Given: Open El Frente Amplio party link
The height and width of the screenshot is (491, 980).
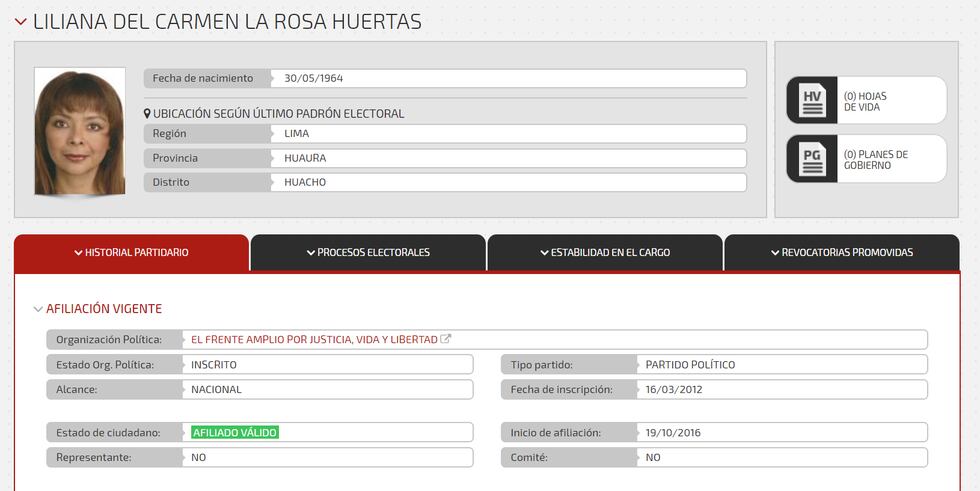Looking at the screenshot, I should [x=314, y=340].
